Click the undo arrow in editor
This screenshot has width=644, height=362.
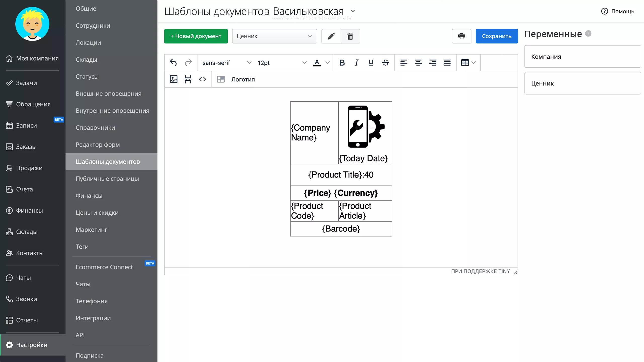point(173,63)
